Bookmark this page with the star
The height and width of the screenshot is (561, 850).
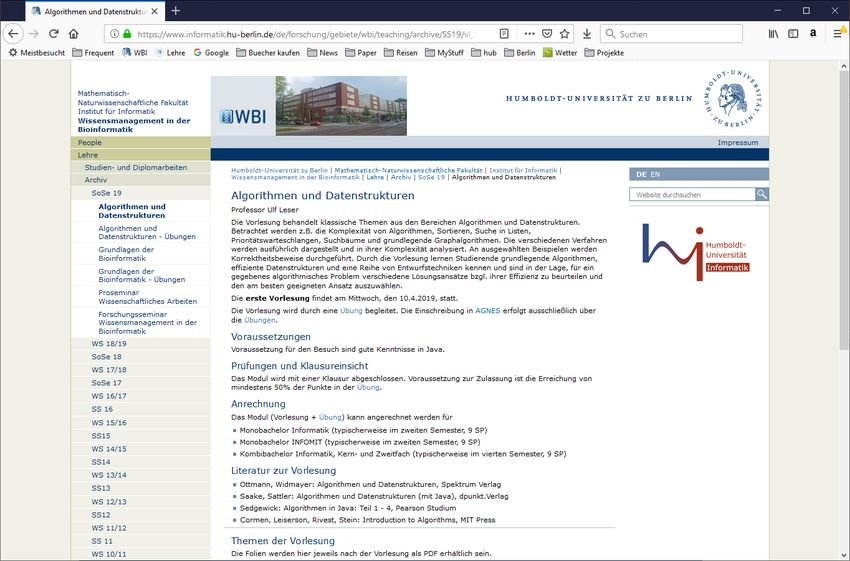[564, 34]
